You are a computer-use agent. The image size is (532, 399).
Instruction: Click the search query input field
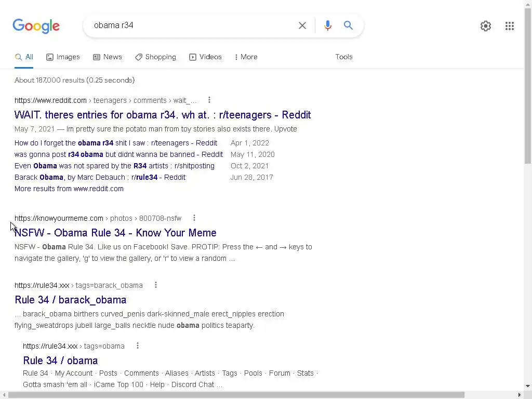point(192,25)
